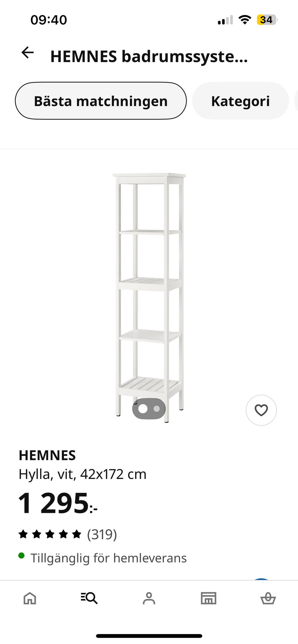Open the five-star rating reviews (319)

[68, 534]
